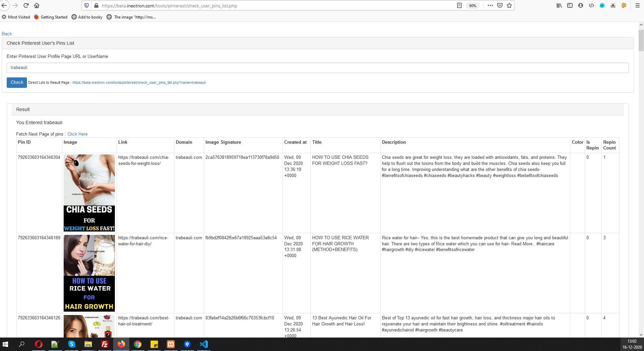Select the rice-water-for-hair-diy link text
The width and height of the screenshot is (644, 351).
[143, 241]
